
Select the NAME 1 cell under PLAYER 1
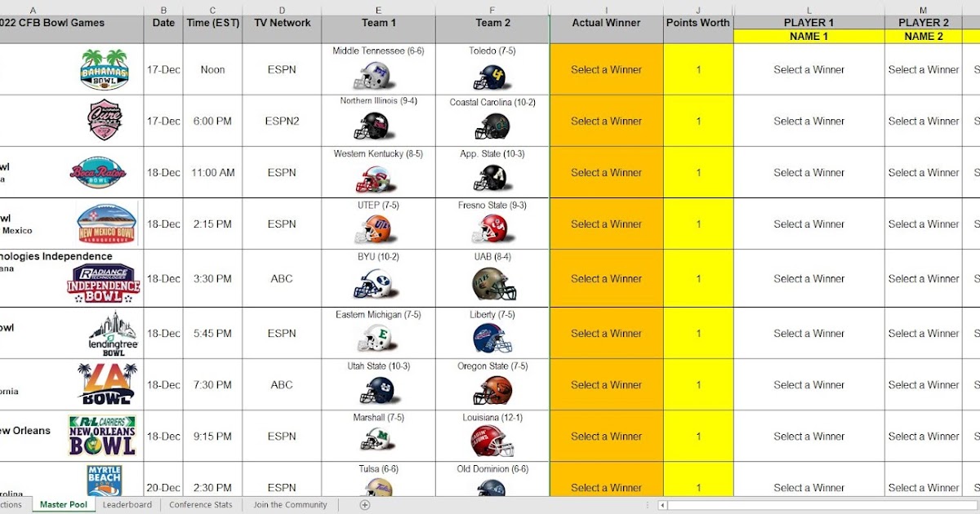click(x=808, y=36)
